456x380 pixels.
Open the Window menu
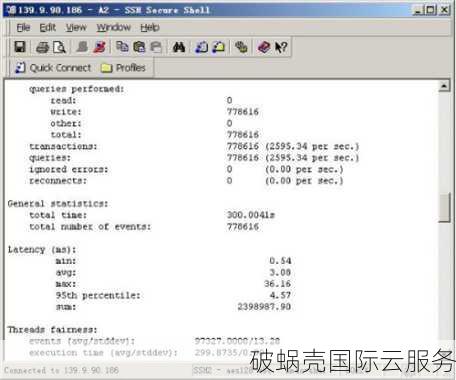(x=114, y=27)
